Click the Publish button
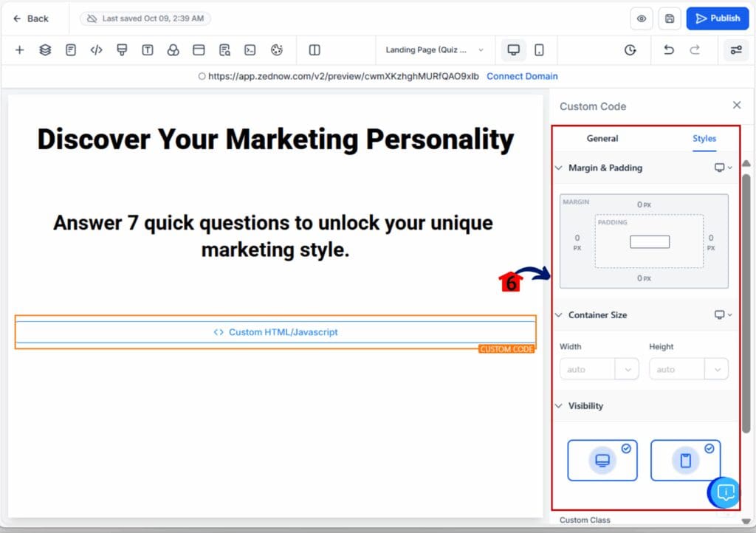756x533 pixels. coord(717,18)
